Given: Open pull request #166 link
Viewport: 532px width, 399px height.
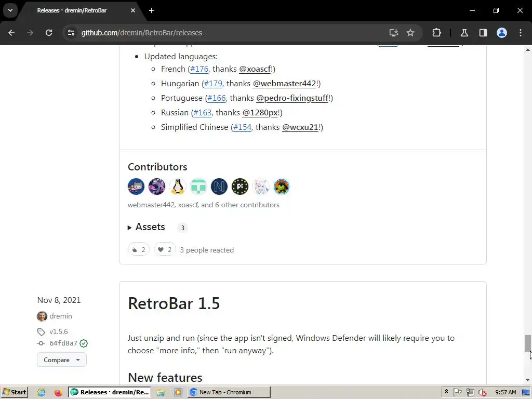Looking at the screenshot, I should [217, 98].
